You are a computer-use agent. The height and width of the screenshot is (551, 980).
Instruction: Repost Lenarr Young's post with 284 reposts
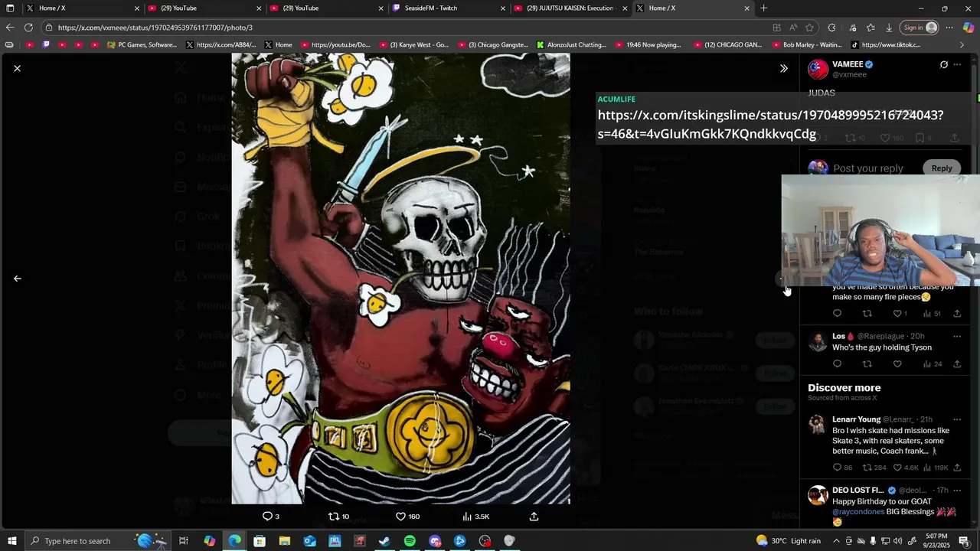pos(874,468)
